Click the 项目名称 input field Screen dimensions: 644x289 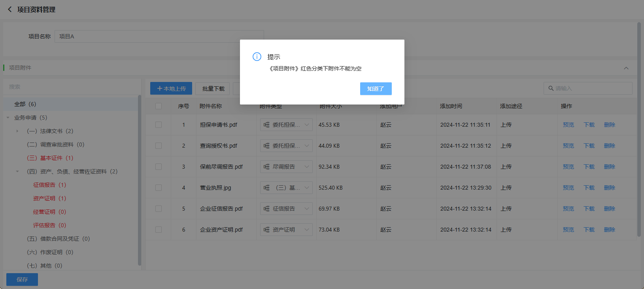tap(159, 36)
